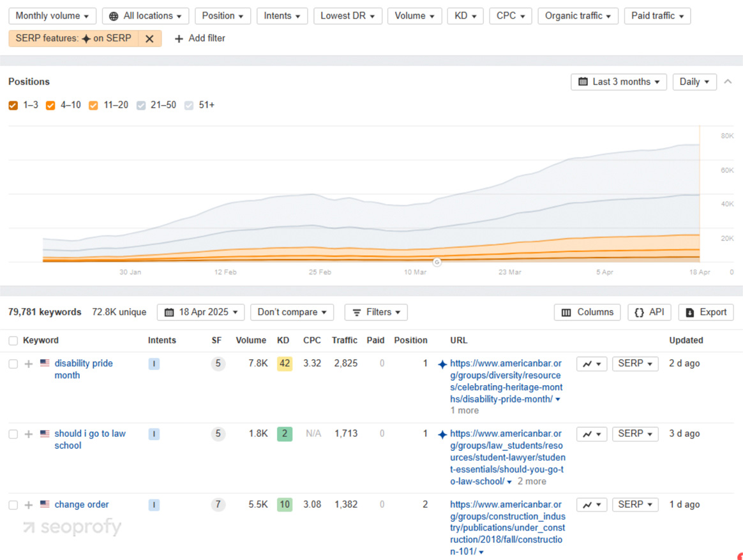Sort table by CPC column
Image resolution: width=743 pixels, height=560 pixels.
(x=311, y=341)
